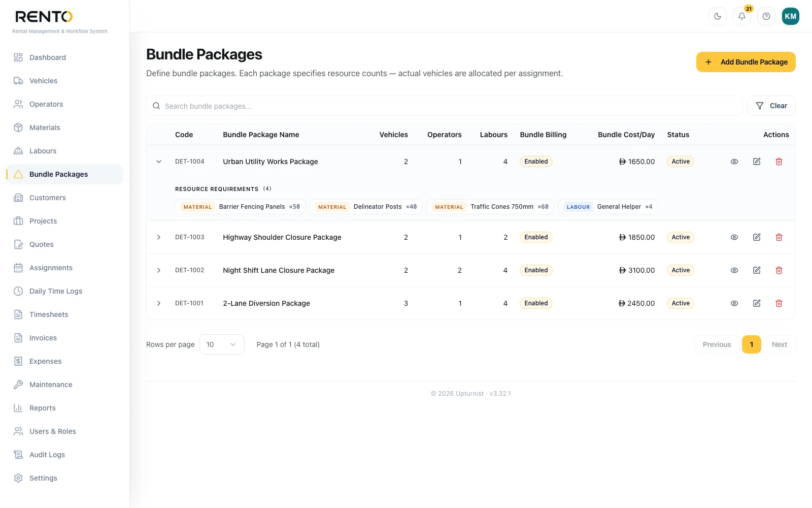Edit the Night Shift Lane Closure Package
The image size is (812, 508).
pos(757,270)
